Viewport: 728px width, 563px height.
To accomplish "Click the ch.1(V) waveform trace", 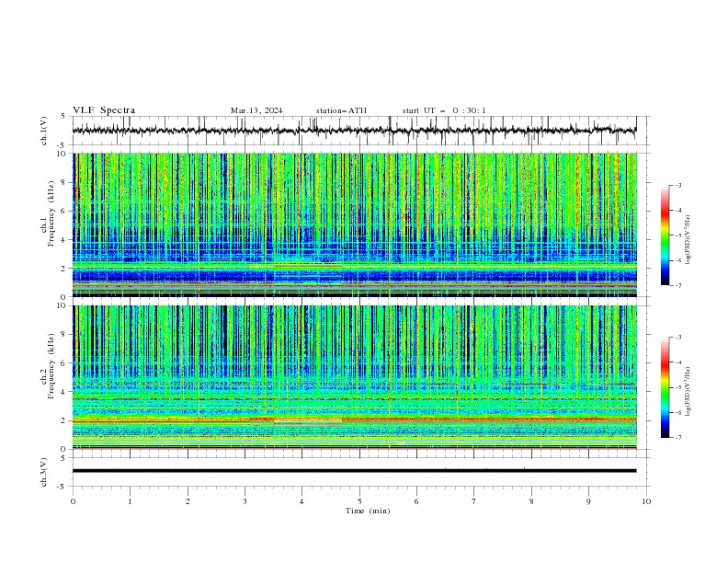I will pos(355,131).
